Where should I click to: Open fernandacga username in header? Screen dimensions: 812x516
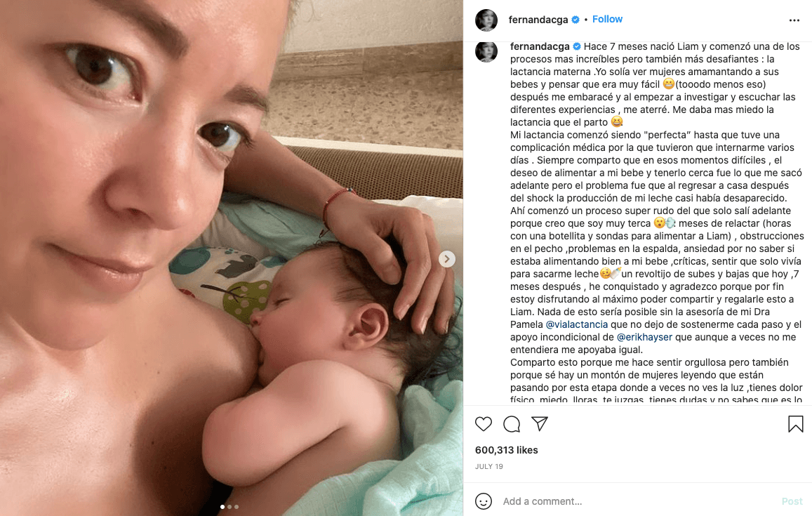[x=538, y=20]
